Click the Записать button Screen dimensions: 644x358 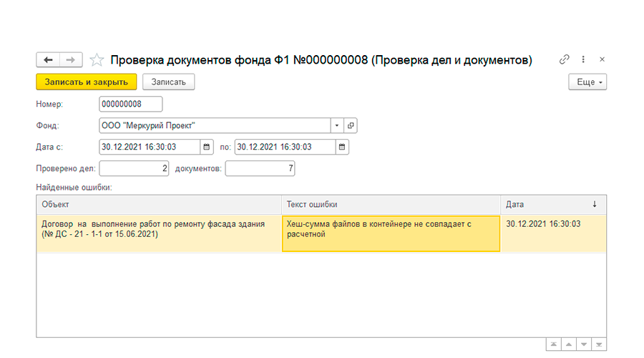click(x=168, y=82)
